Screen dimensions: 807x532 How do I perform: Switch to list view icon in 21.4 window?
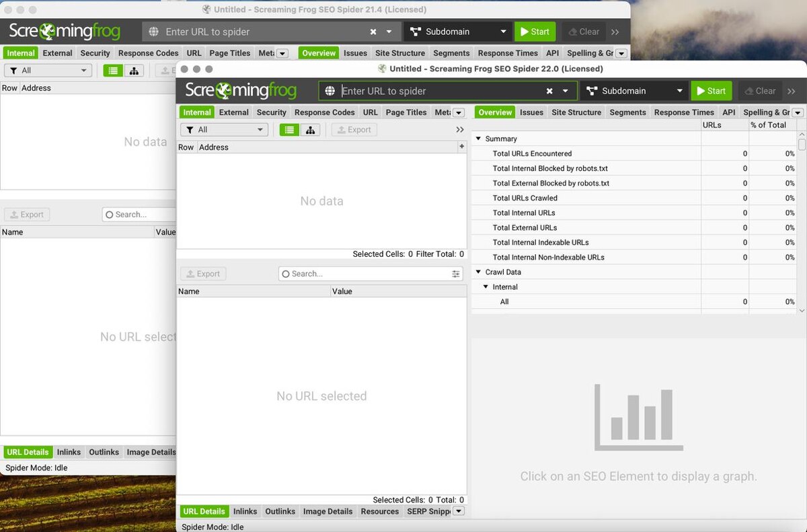click(113, 71)
